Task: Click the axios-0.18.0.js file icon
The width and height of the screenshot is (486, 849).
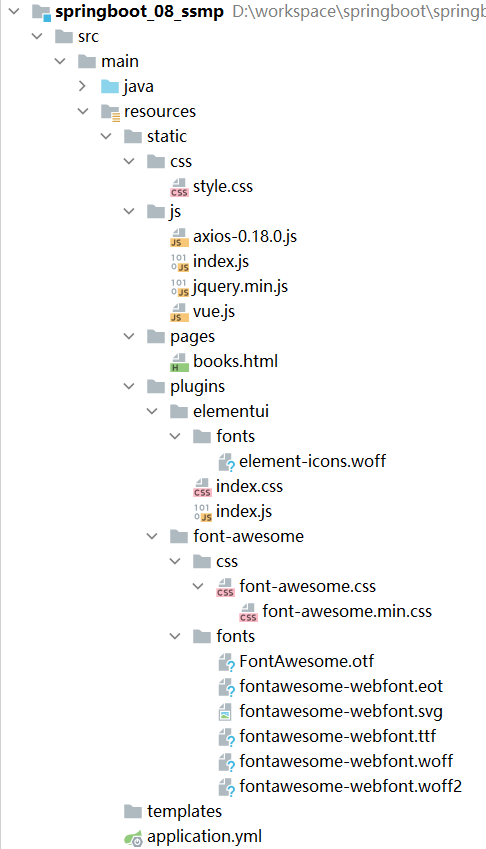Action: pos(179,237)
